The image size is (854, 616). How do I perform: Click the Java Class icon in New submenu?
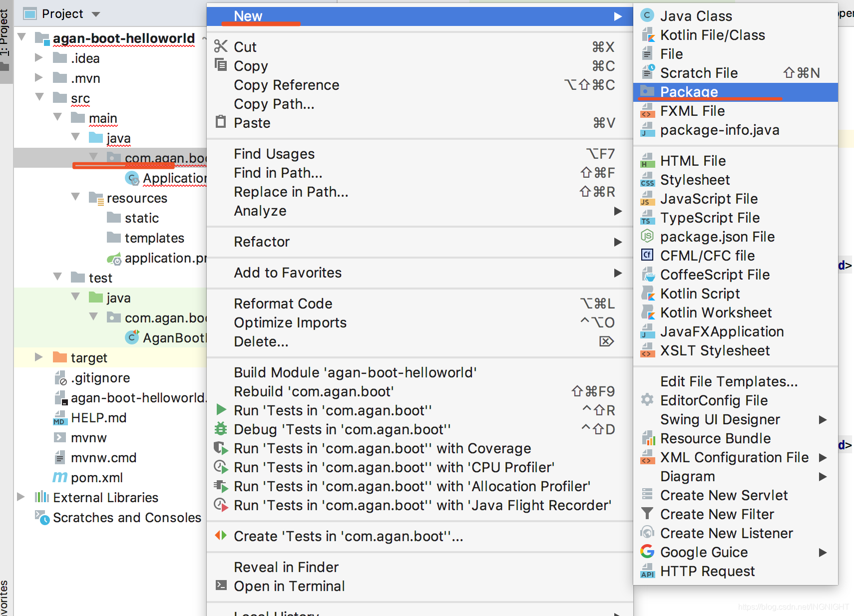click(647, 15)
